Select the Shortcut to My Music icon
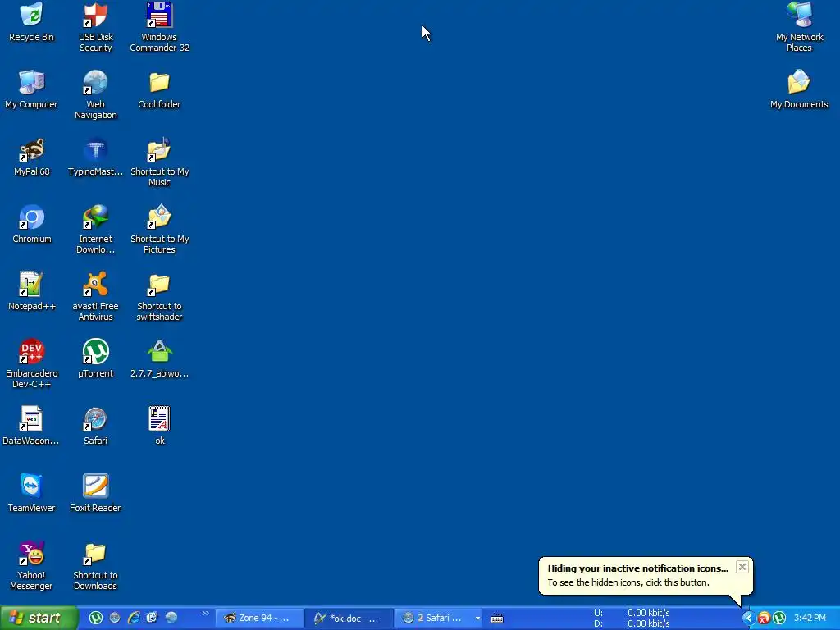Viewport: 840px width, 630px height. [x=159, y=162]
